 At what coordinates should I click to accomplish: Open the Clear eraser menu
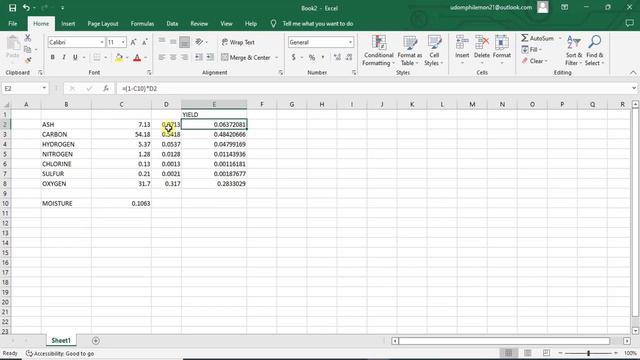534,61
